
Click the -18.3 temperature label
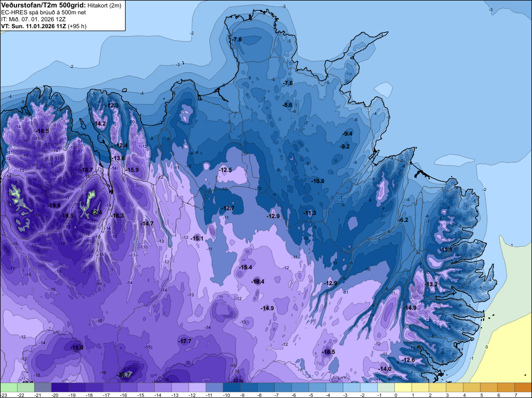point(118,216)
